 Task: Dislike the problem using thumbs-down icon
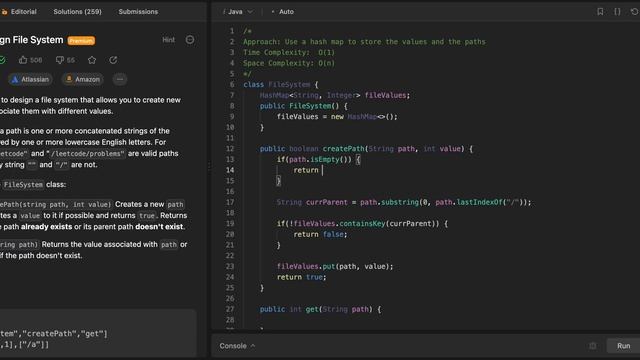[x=60, y=60]
